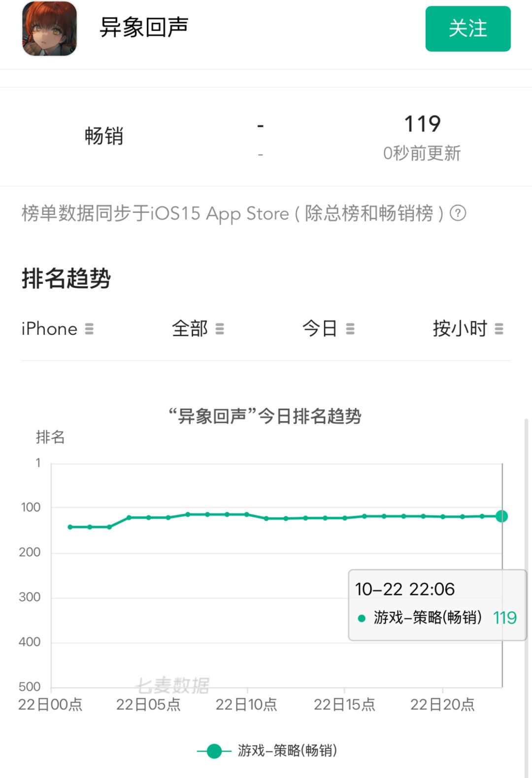
Task: Click the 22日00点 axis label
Action: 50,705
